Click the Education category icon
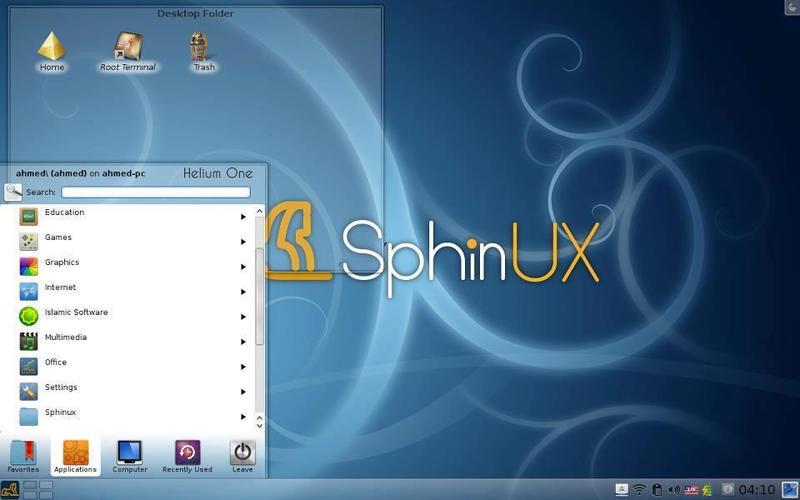The image size is (800, 500). point(29,217)
